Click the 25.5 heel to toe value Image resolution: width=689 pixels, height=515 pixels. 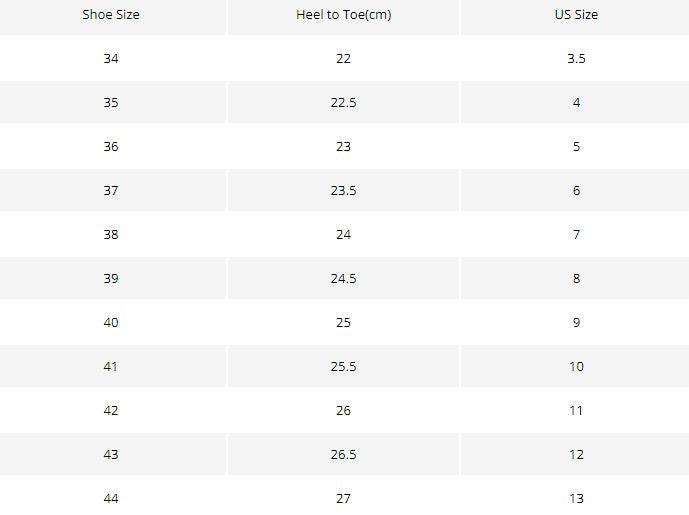[344, 366]
